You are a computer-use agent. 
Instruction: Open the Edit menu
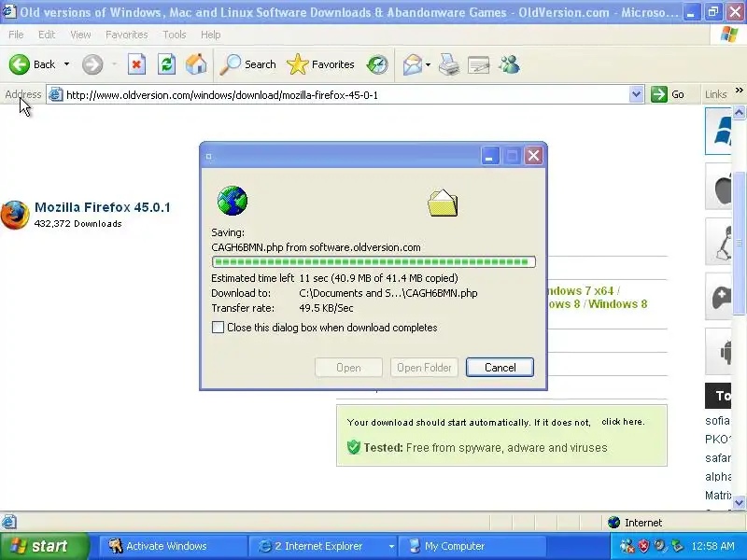pyautogui.click(x=47, y=35)
